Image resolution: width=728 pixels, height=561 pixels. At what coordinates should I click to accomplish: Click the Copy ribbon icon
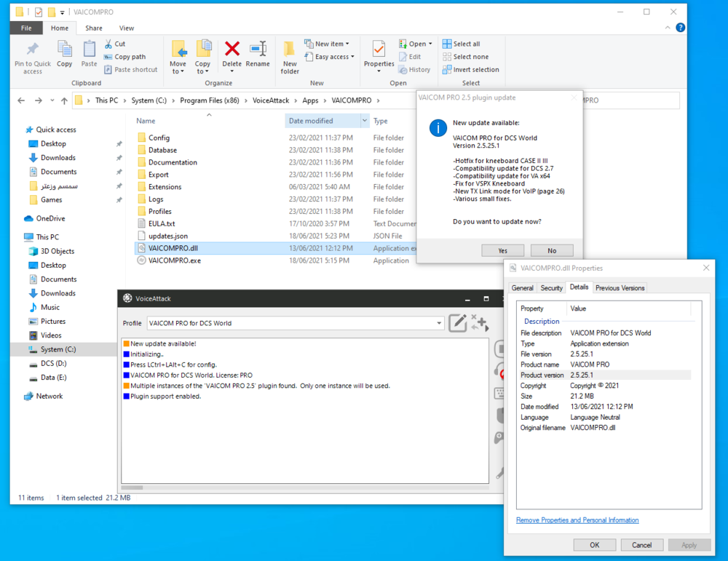(65, 49)
